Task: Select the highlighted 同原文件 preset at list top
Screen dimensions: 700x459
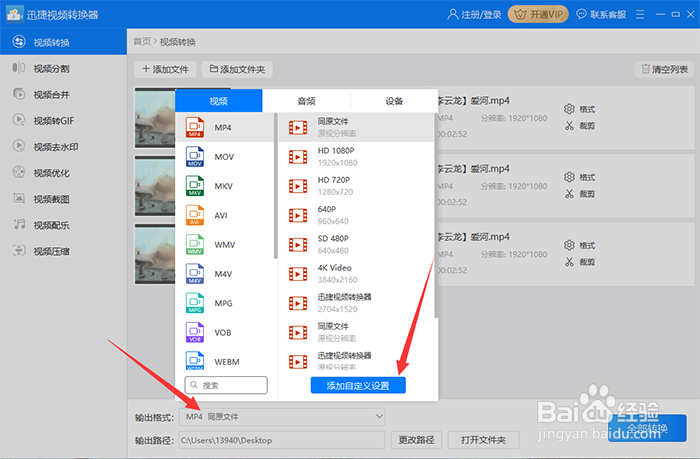Action: tap(356, 127)
